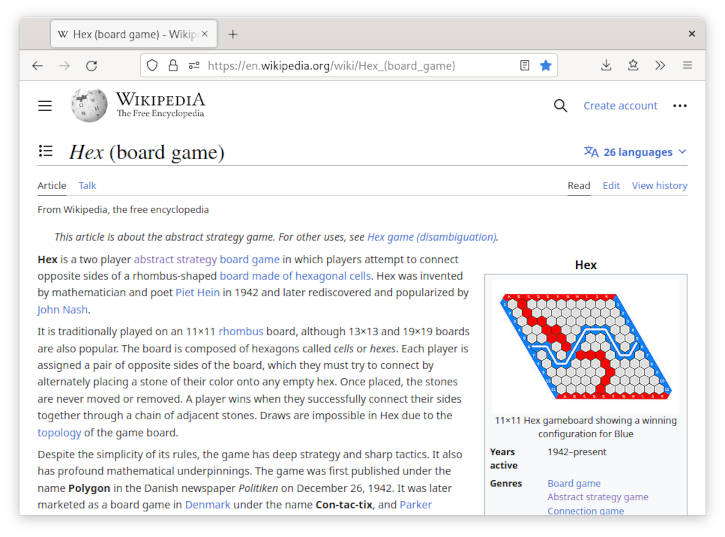Open the board game link in intro
725x537 pixels.
(x=249, y=259)
